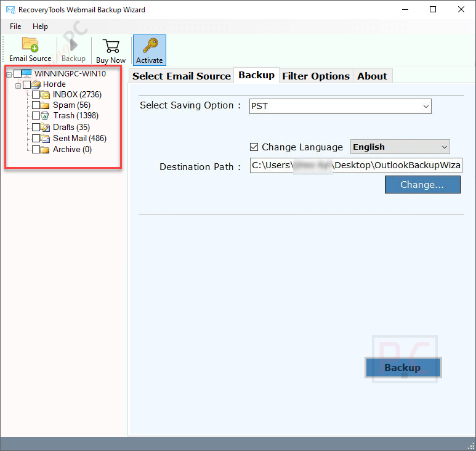
Task: Open the About tab
Action: [x=372, y=76]
